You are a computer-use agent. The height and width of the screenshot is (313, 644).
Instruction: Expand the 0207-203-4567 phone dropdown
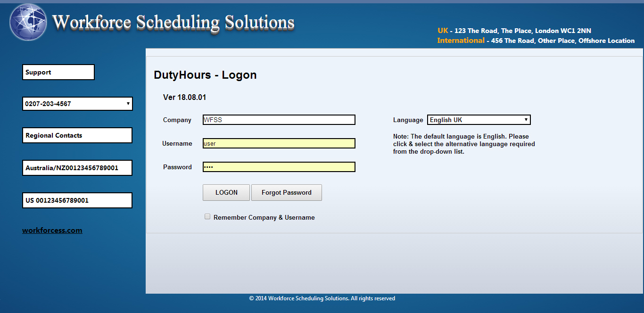77,104
